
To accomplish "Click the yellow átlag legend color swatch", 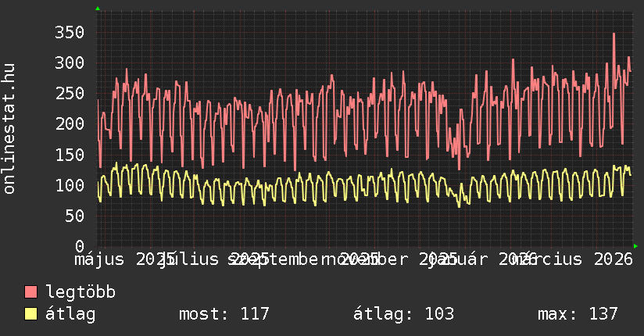I will [30, 314].
